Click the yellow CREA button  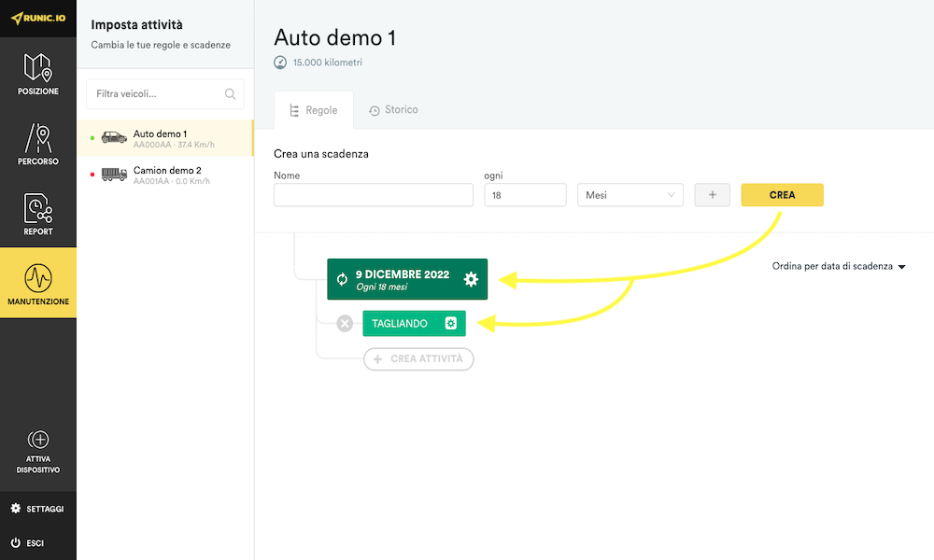(x=782, y=195)
